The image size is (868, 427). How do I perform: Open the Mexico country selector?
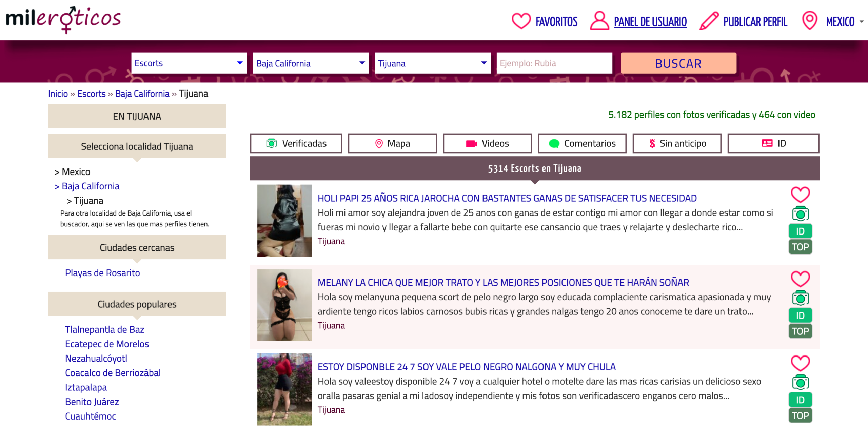(x=840, y=21)
